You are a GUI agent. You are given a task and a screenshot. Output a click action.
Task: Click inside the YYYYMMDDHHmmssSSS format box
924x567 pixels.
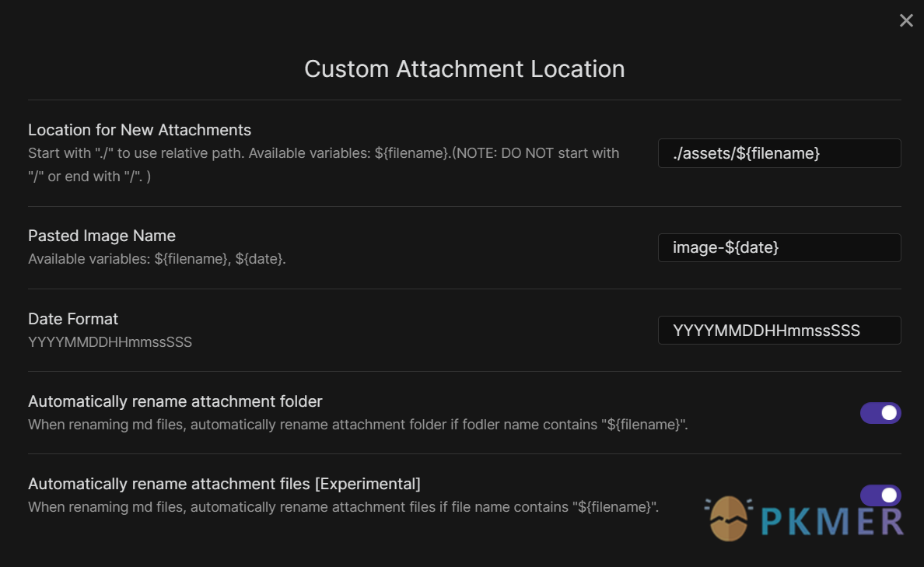point(779,330)
